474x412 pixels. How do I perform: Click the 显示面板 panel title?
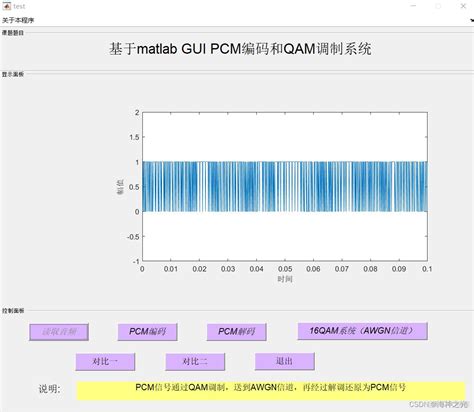pos(13,74)
